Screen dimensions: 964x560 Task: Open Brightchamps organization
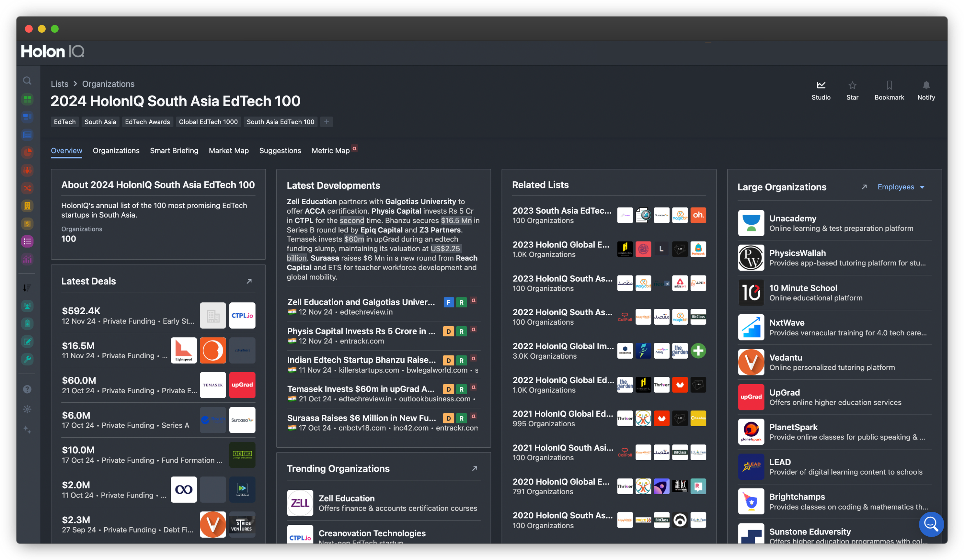point(834,501)
